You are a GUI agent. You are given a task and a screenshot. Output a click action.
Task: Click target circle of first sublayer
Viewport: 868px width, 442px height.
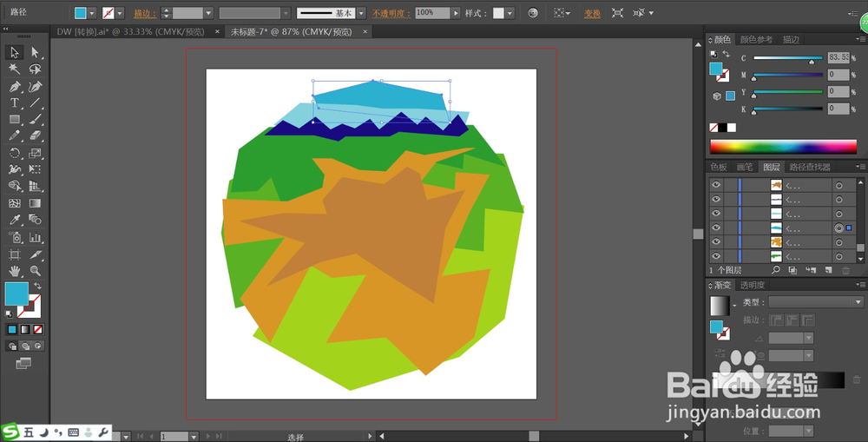(839, 186)
